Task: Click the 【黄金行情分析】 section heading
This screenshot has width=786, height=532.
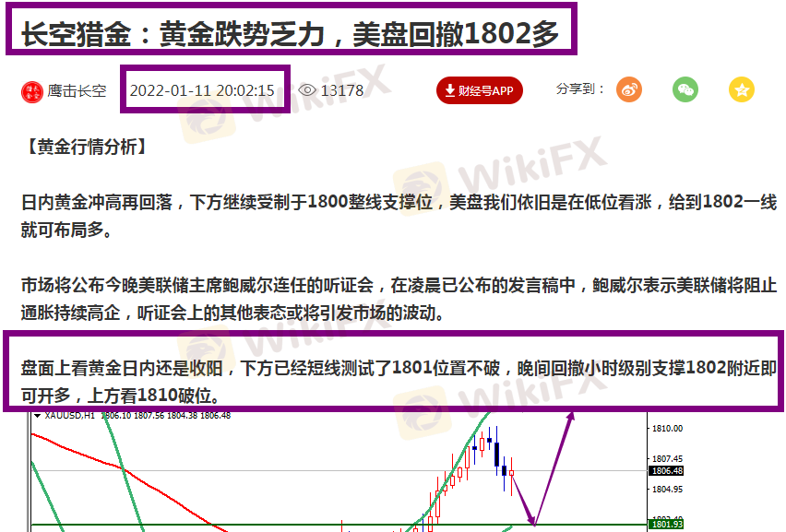Action: coord(83,146)
